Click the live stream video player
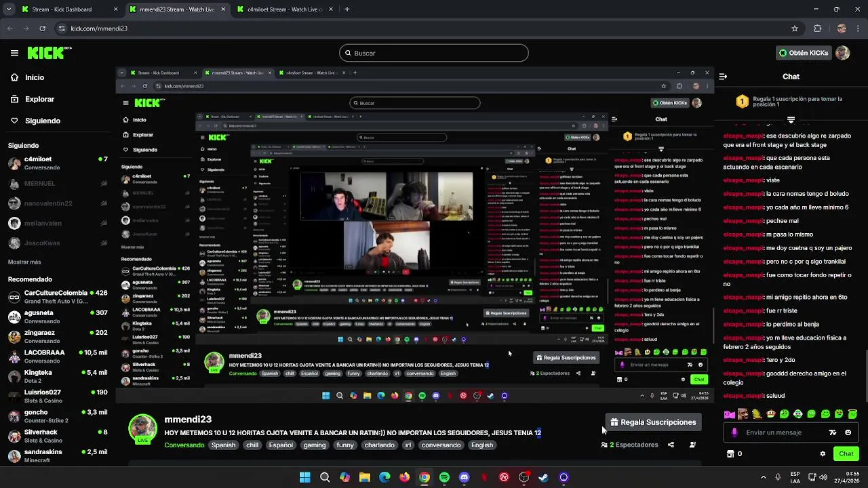This screenshot has width=868, height=488. pyautogui.click(x=415, y=234)
